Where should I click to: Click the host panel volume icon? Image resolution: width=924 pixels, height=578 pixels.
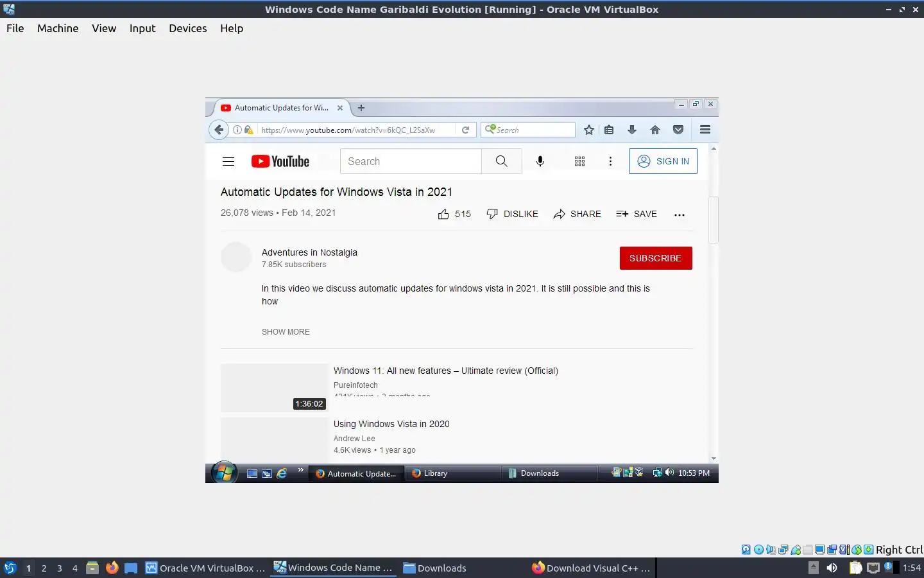point(832,568)
